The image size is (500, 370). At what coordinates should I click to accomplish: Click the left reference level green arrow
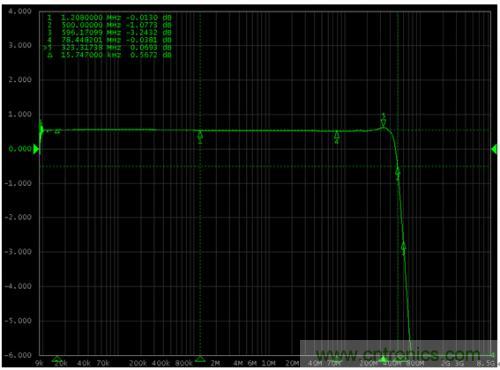(x=36, y=149)
